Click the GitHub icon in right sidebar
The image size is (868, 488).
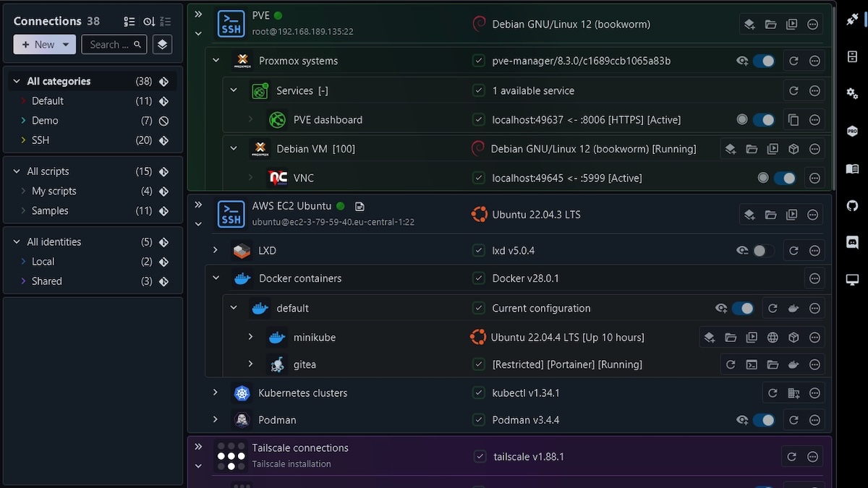(x=852, y=206)
